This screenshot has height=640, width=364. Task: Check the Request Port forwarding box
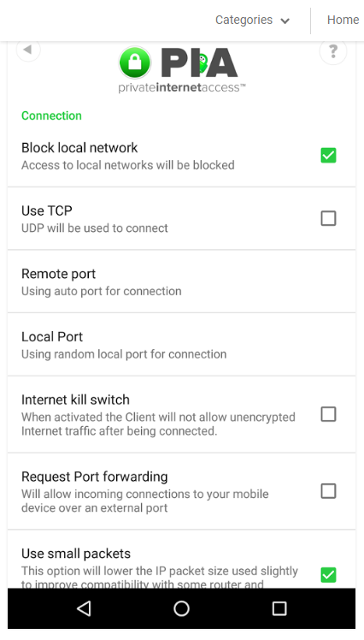click(328, 491)
